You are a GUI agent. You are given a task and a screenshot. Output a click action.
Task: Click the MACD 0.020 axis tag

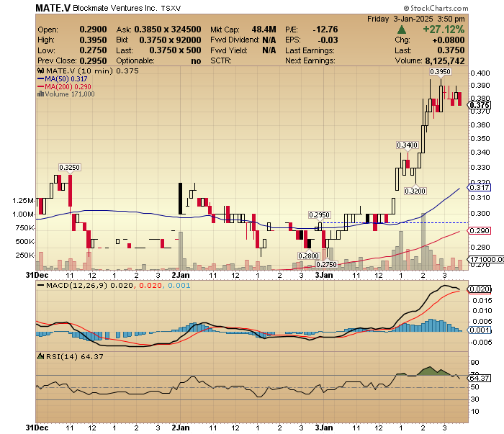[x=480, y=289]
